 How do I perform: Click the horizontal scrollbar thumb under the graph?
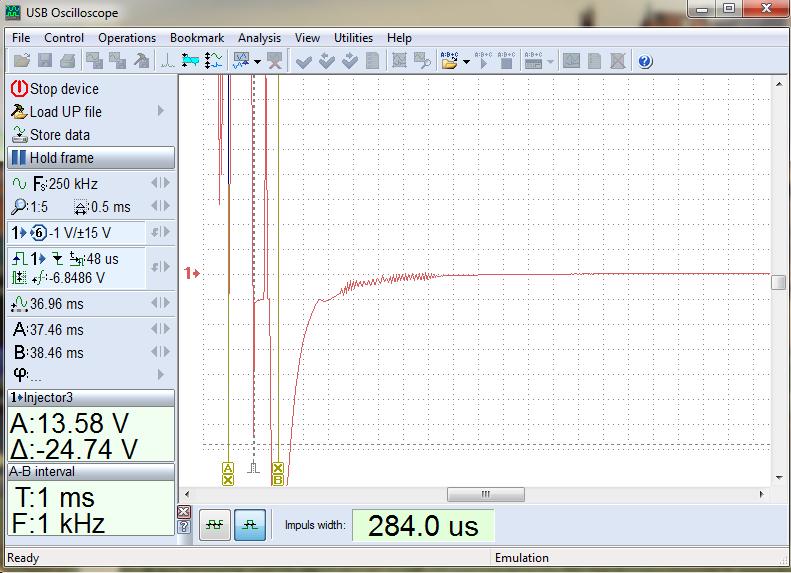tap(486, 495)
